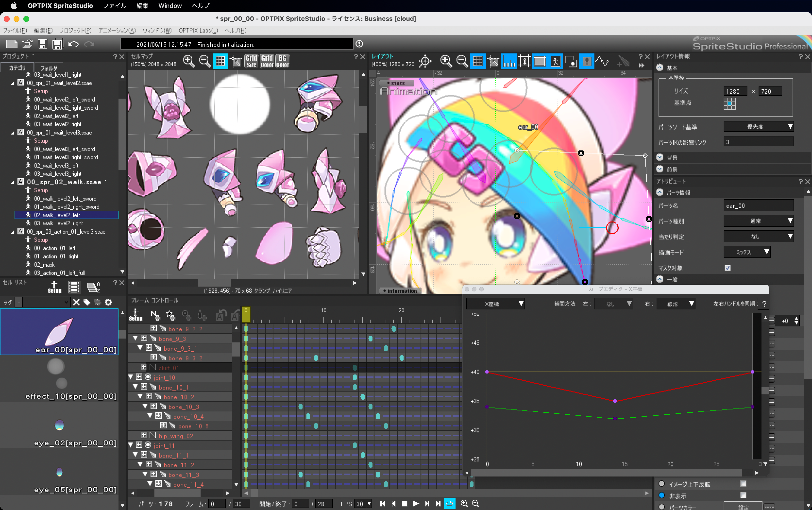This screenshot has width=812, height=510.
Task: Click the Grid Size button in cell map
Action: coord(251,61)
